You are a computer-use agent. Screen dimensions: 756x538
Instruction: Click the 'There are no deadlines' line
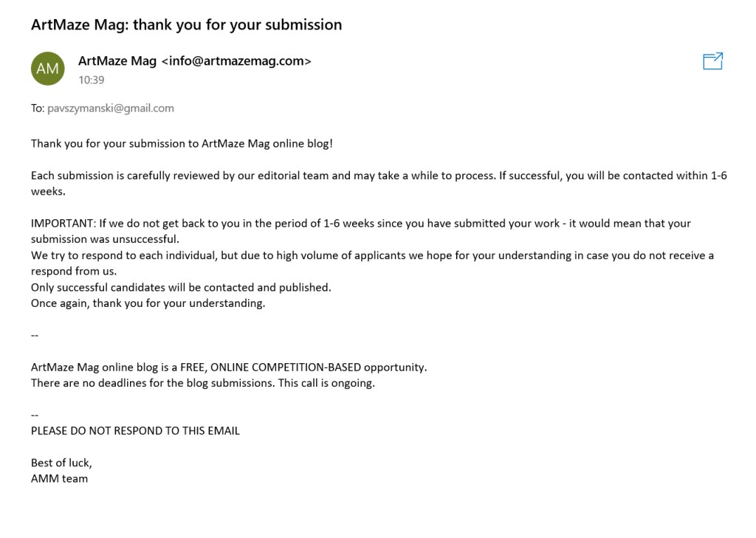202,383
